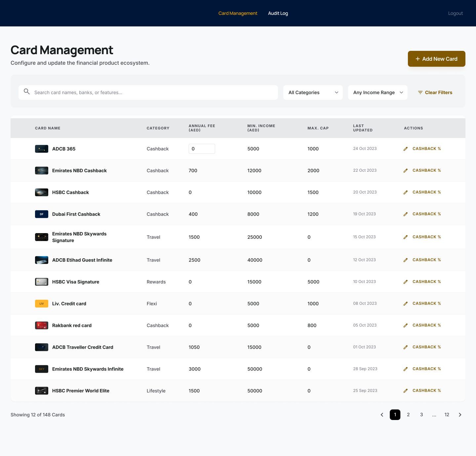
Task: Click the edit pencil for ADCB Etihad Guest Infinite
Action: (406, 260)
